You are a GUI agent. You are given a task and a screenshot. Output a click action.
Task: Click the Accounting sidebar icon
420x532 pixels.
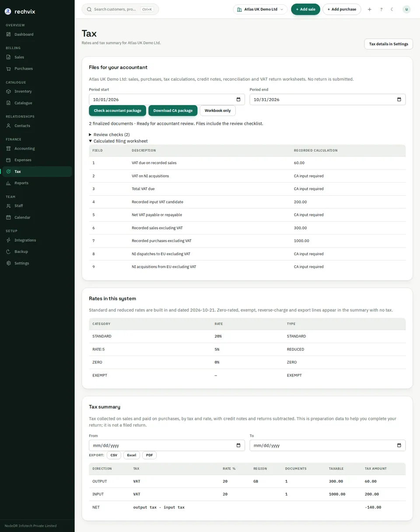pyautogui.click(x=9, y=148)
